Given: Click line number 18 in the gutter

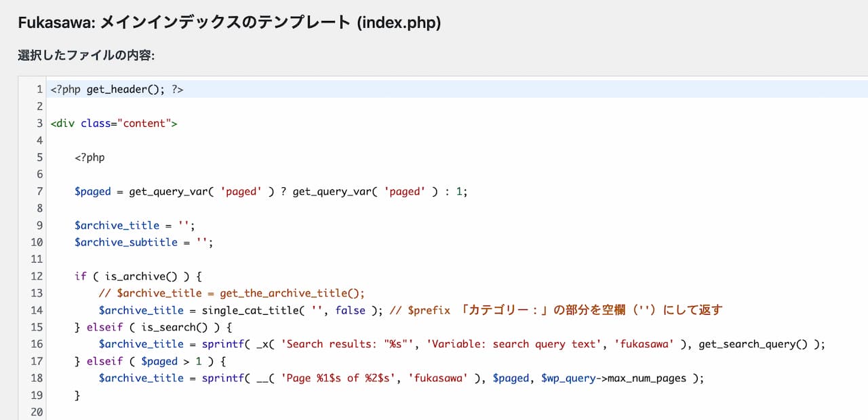Looking at the screenshot, I should pyautogui.click(x=37, y=377).
